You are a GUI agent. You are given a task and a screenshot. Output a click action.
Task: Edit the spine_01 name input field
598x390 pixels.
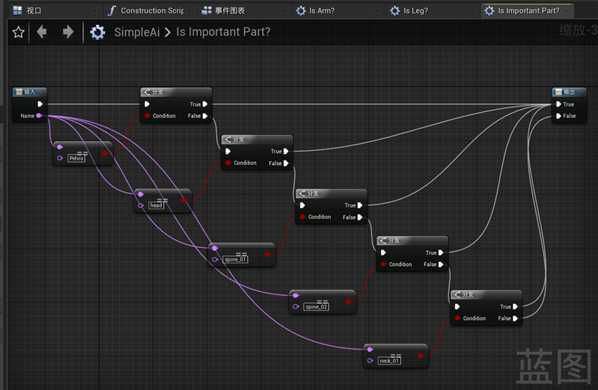coord(235,260)
